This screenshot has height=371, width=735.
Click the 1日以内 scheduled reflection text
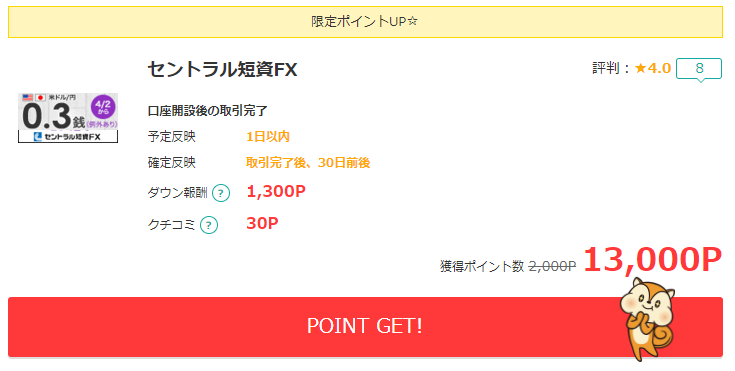(x=268, y=137)
